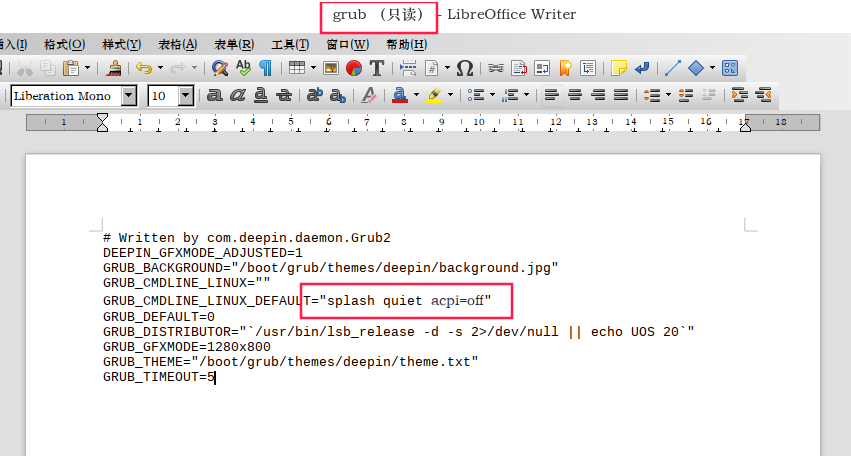
Task: Click the Insert Table grid icon
Action: (x=297, y=68)
